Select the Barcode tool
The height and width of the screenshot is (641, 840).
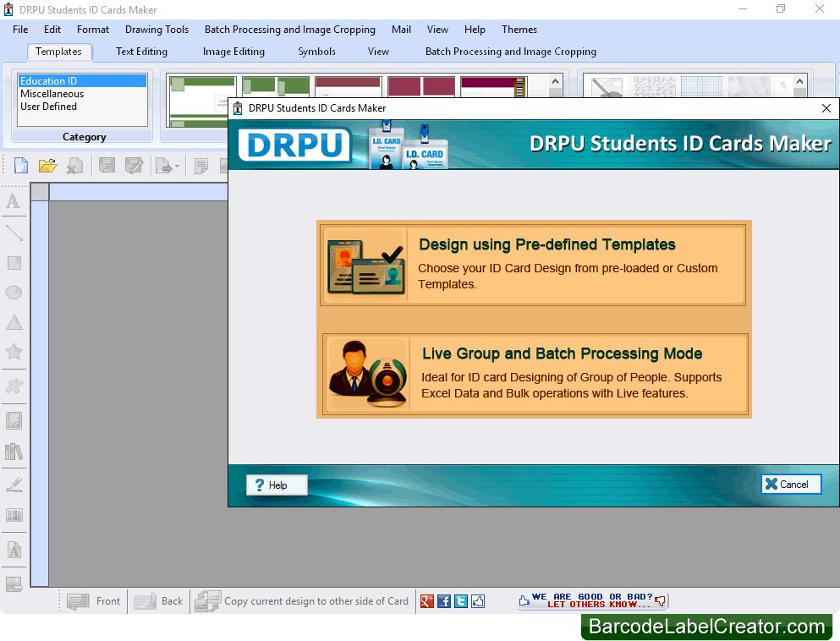click(14, 515)
